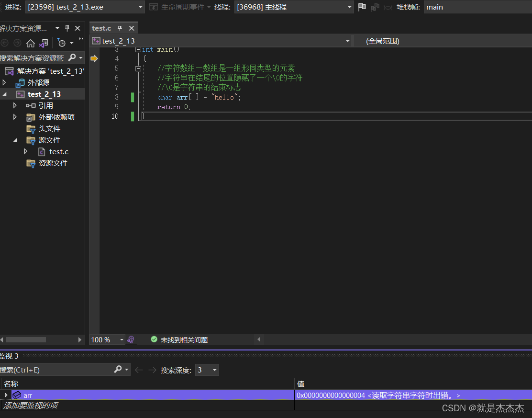The image size is (532, 418).
Task: Click the IntelliCode icon beside the zoom level
Action: [131, 339]
